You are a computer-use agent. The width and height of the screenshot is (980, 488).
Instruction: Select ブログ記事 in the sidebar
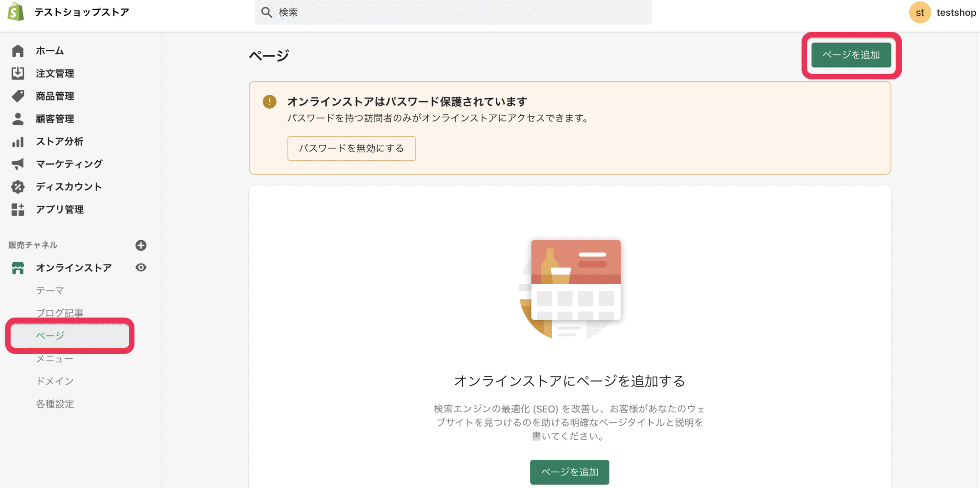coord(59,312)
